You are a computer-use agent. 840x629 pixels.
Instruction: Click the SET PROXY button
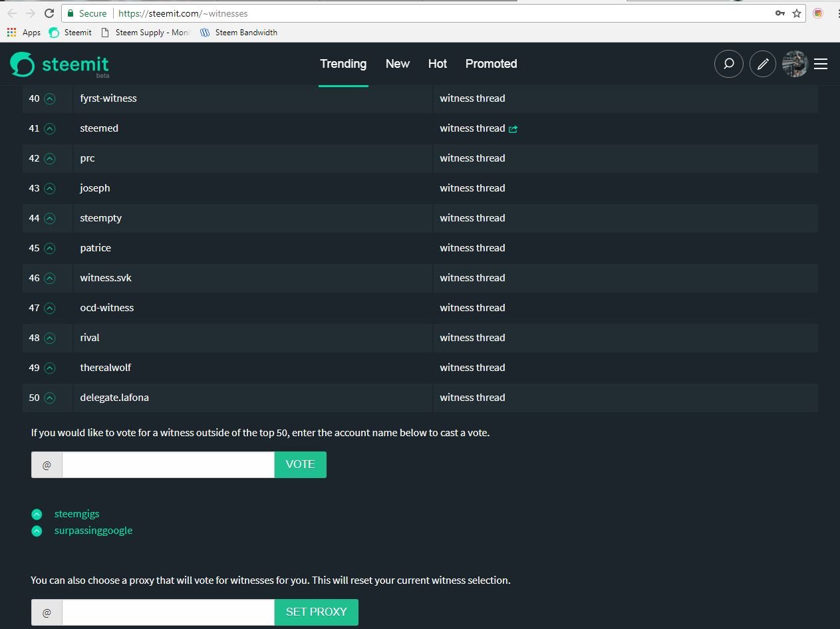pos(317,612)
